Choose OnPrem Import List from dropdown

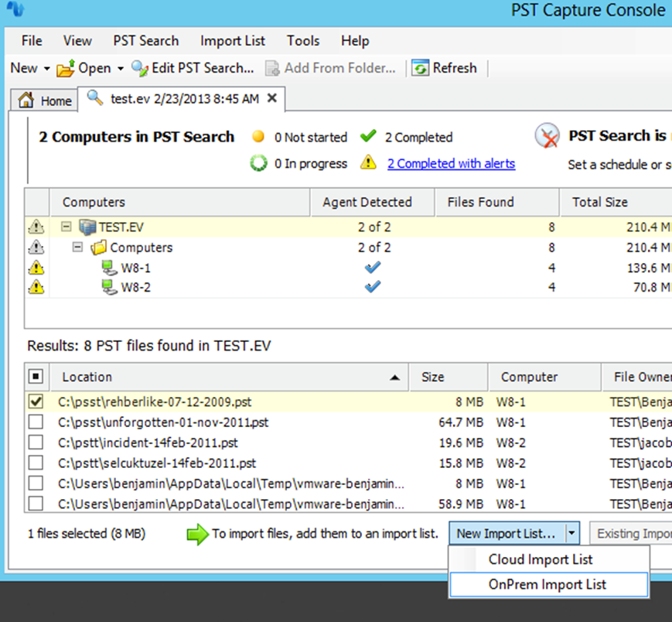(549, 584)
